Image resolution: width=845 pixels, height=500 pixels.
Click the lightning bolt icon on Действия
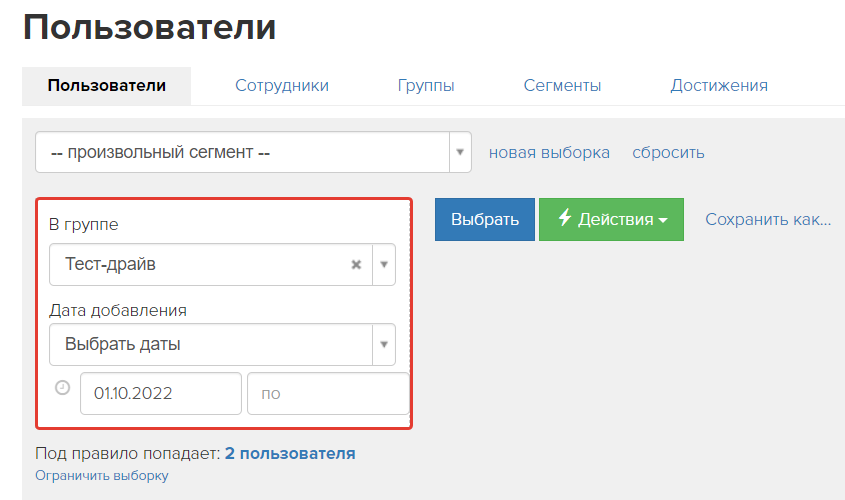click(564, 218)
